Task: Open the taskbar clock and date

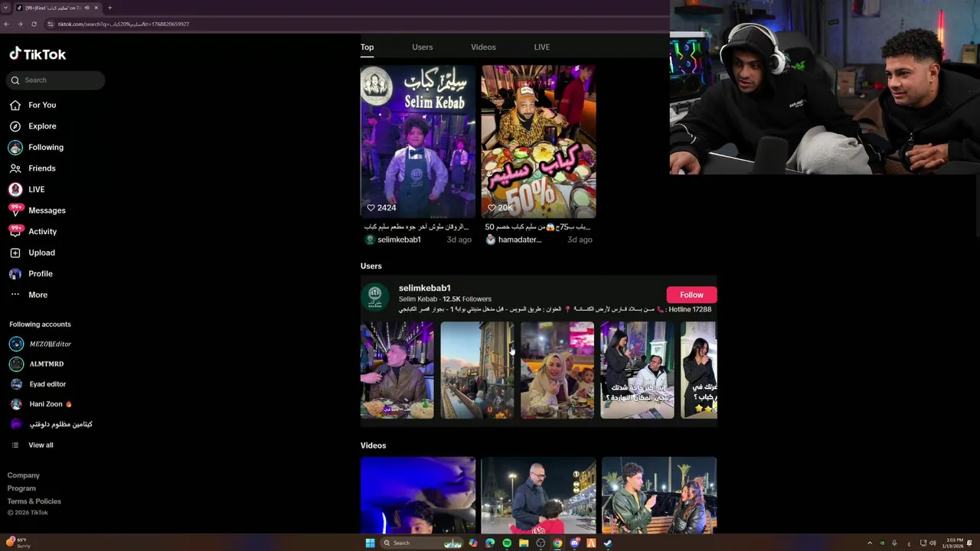Action: click(x=954, y=543)
